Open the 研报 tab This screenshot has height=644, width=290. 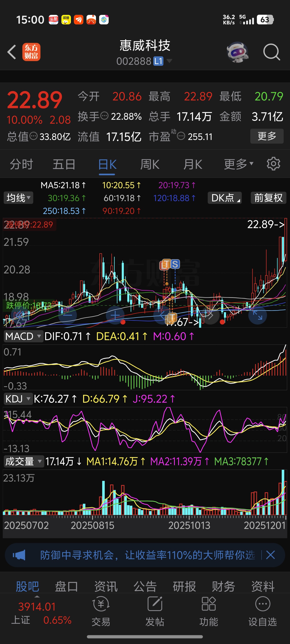point(184,586)
